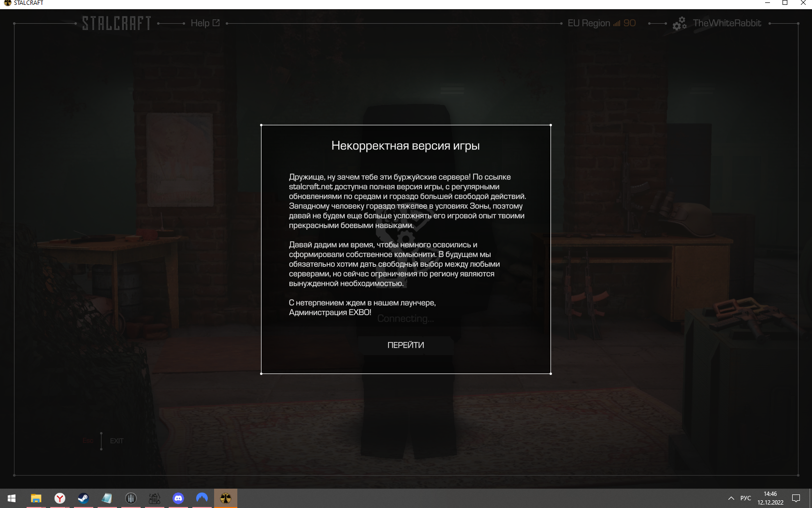Screen dimensions: 812x508
Task: Switch the РУС keyboard language indicator
Action: coord(745,498)
